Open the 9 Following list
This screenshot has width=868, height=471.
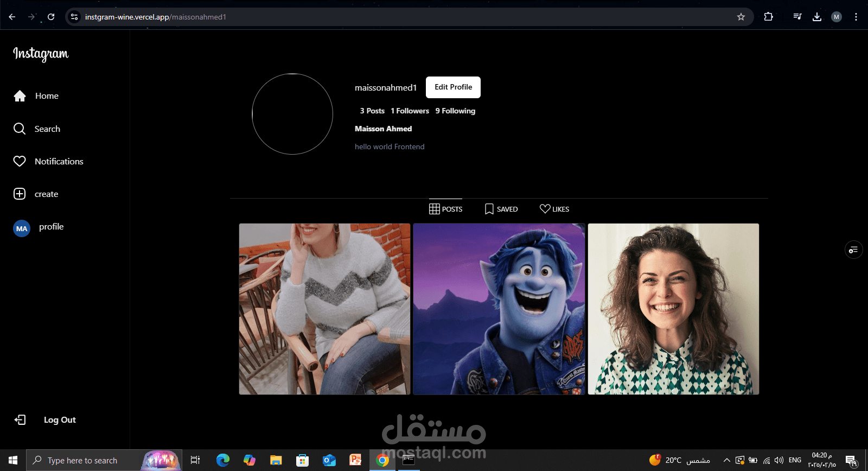coord(455,111)
